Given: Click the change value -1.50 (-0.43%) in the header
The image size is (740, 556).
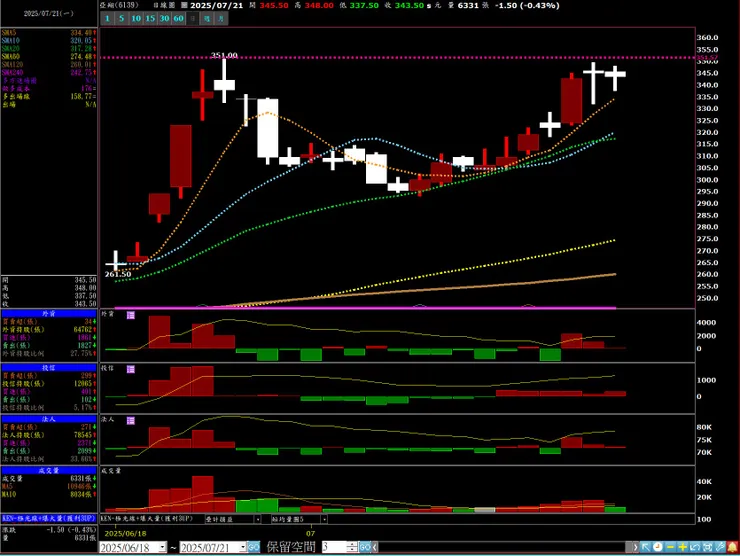Looking at the screenshot, I should [x=527, y=6].
